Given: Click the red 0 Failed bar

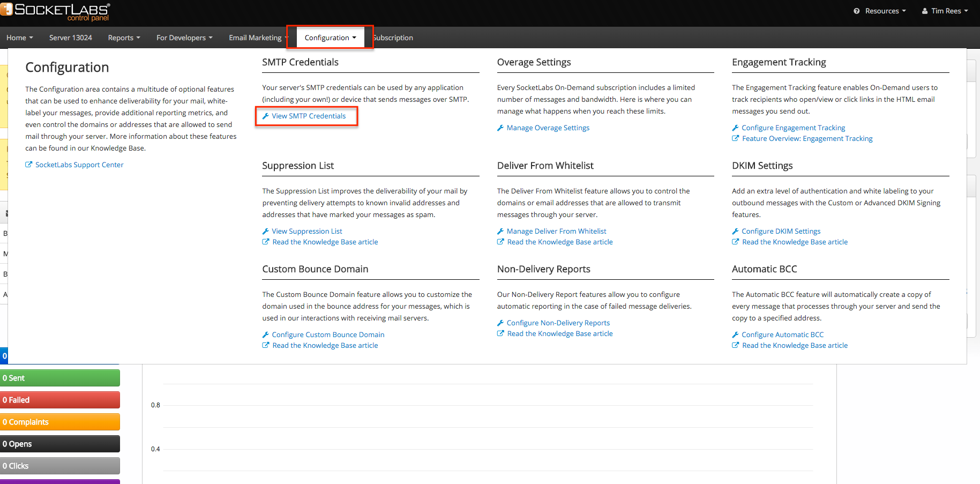Looking at the screenshot, I should [60, 400].
